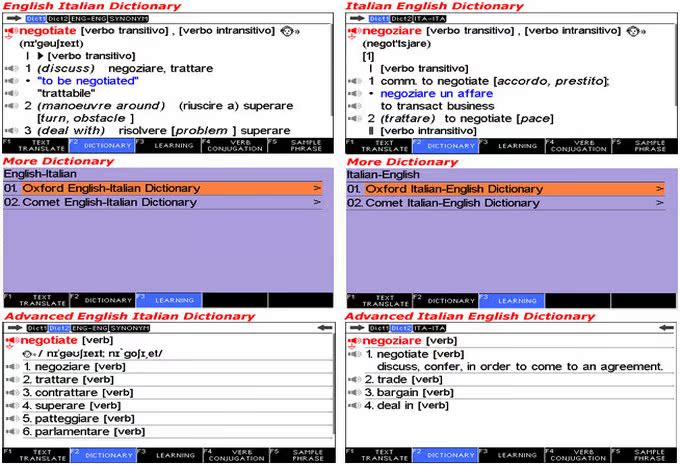
Task: Play audio for "trattabile" translation line
Action: click(x=11, y=93)
